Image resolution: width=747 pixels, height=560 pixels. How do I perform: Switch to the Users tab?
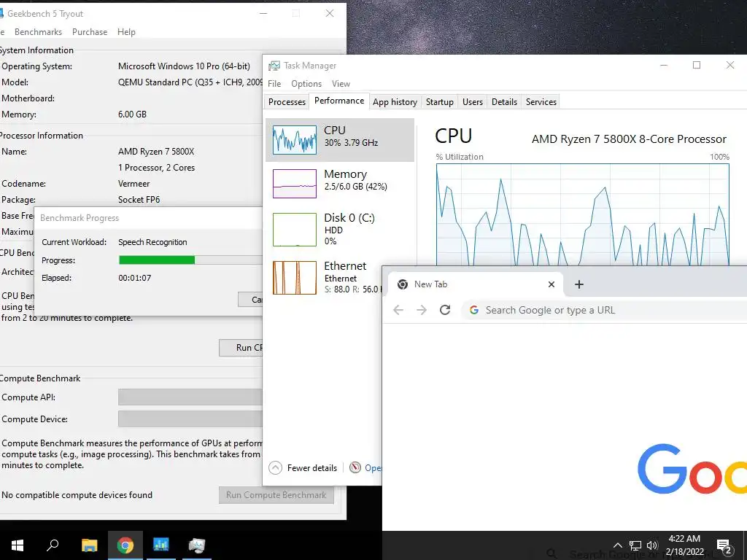point(472,102)
